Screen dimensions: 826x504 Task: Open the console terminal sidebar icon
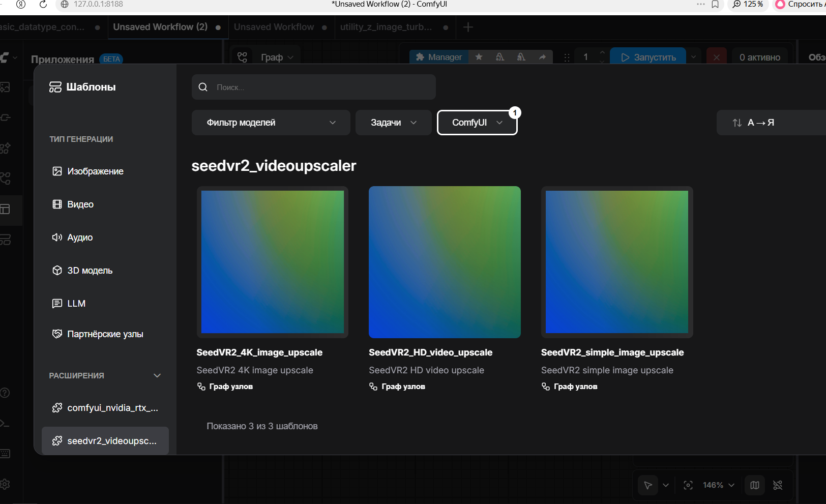point(5,423)
